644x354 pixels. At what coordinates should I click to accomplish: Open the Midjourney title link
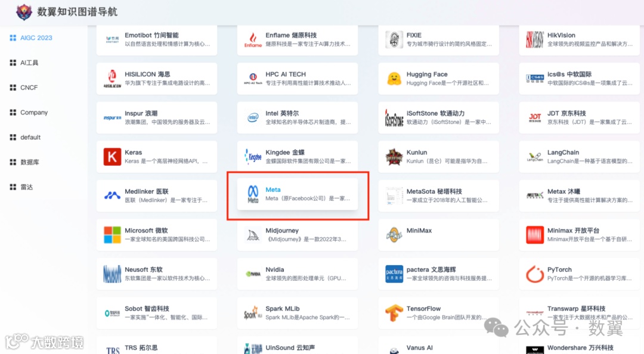tap(282, 231)
